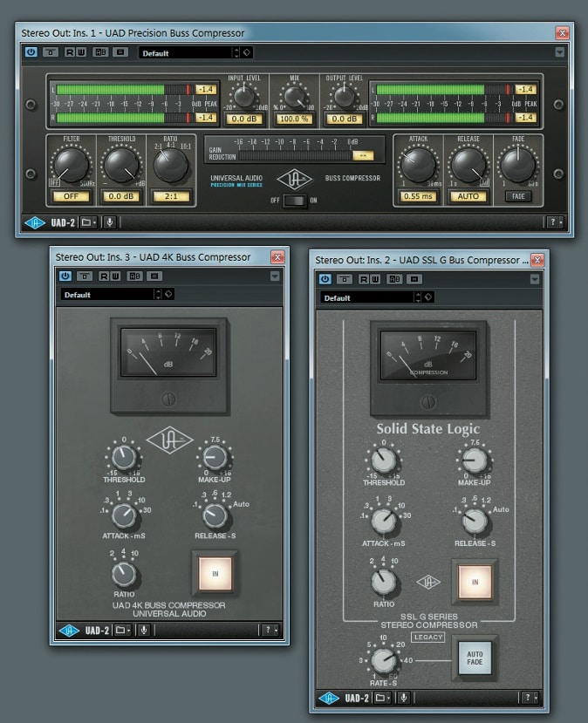Screen dimensions: 588x723
Task: Click help question mark in SSL G footer
Action: pyautogui.click(x=530, y=698)
